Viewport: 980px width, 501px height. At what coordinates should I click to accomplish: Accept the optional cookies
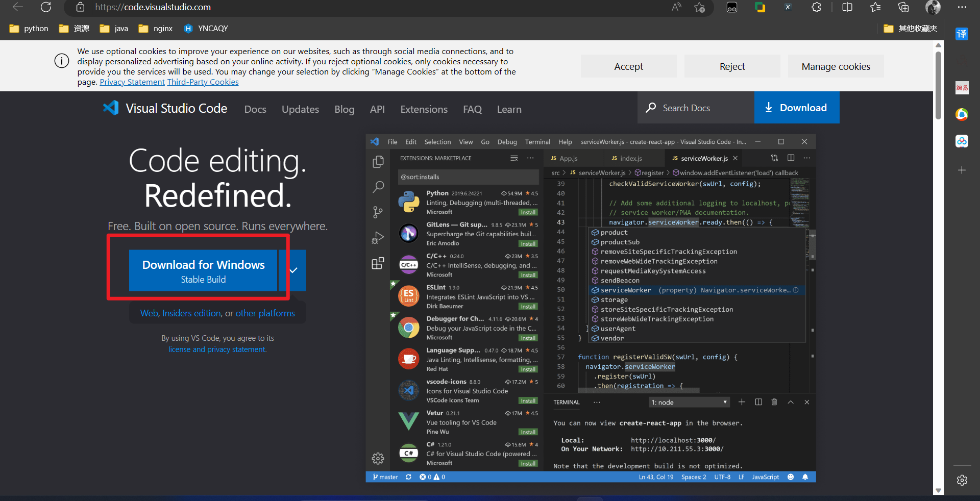[x=628, y=67]
